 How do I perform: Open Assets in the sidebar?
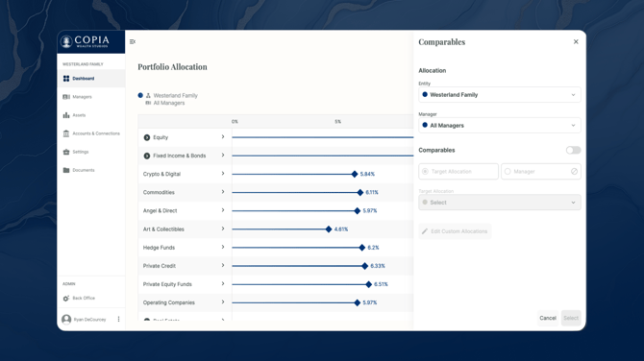click(91, 115)
